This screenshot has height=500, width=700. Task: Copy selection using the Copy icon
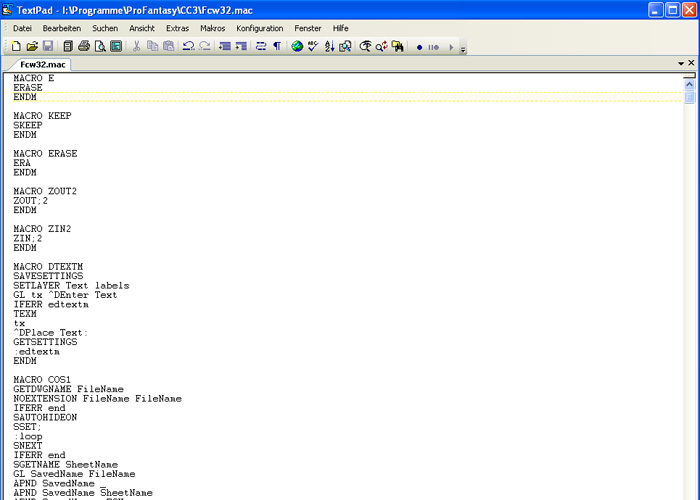pyautogui.click(x=153, y=46)
